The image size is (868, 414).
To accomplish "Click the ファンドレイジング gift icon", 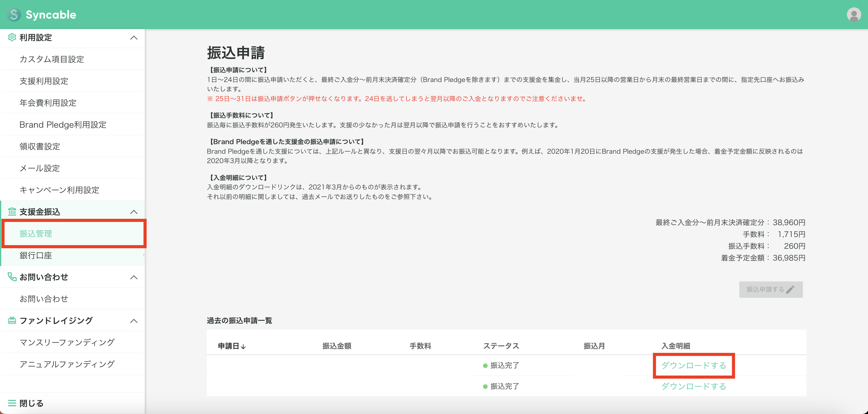I will point(12,320).
